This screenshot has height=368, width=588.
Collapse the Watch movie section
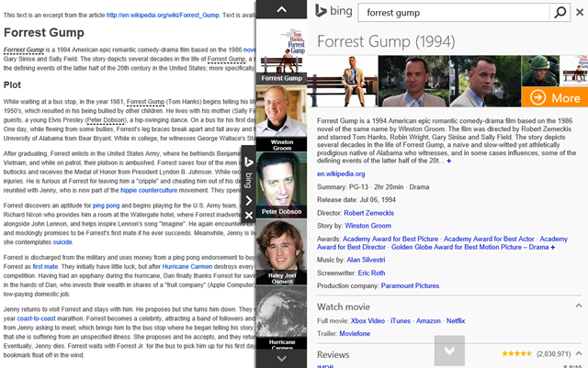point(579,307)
